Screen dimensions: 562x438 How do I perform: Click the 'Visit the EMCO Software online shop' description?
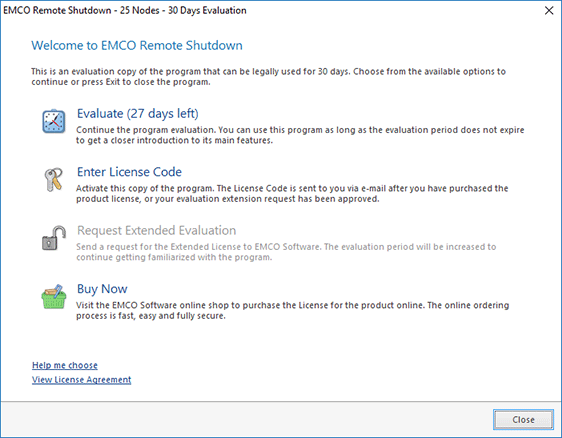292,310
